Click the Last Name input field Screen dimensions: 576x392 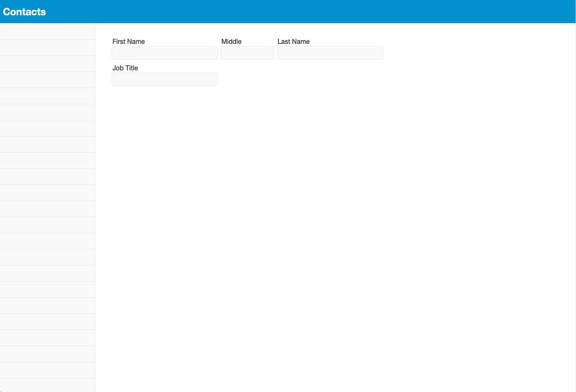[330, 53]
